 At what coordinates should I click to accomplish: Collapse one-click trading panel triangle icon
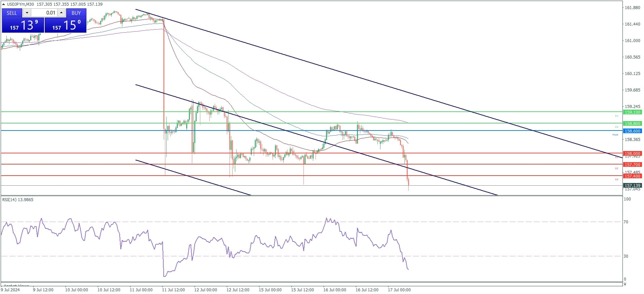(x=4, y=4)
